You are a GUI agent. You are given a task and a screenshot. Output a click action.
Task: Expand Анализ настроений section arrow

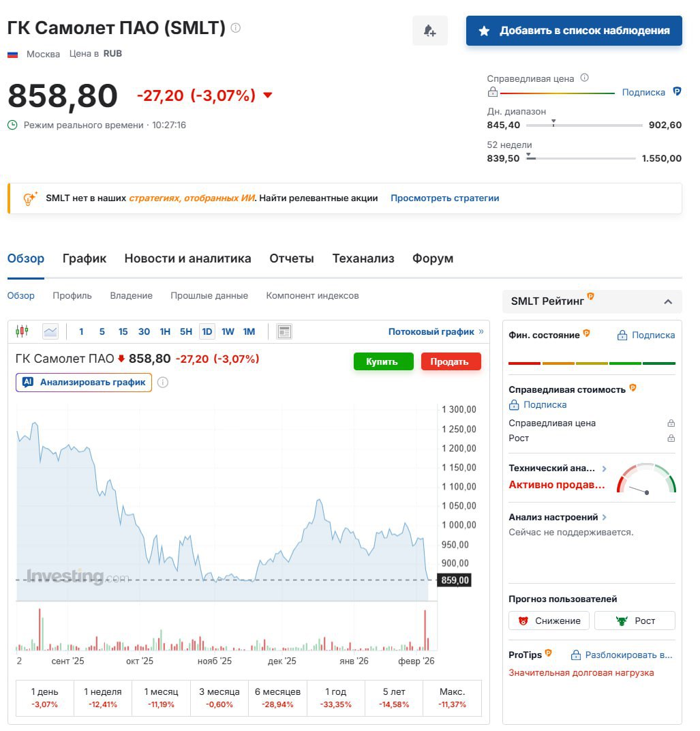605,518
